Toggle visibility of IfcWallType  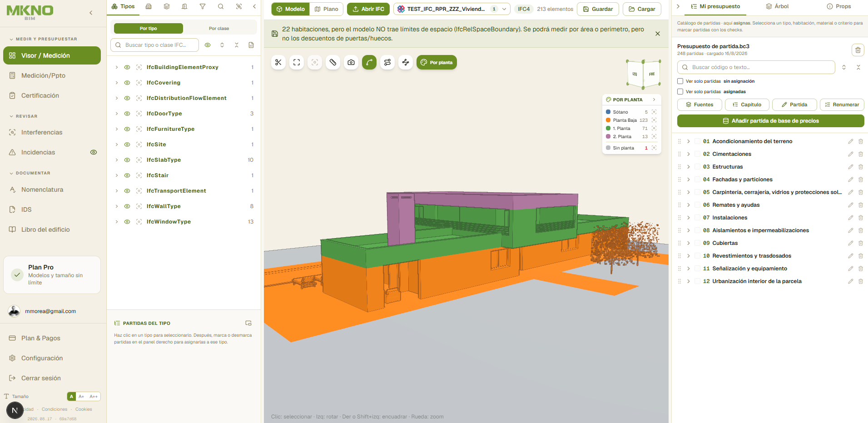(x=127, y=206)
